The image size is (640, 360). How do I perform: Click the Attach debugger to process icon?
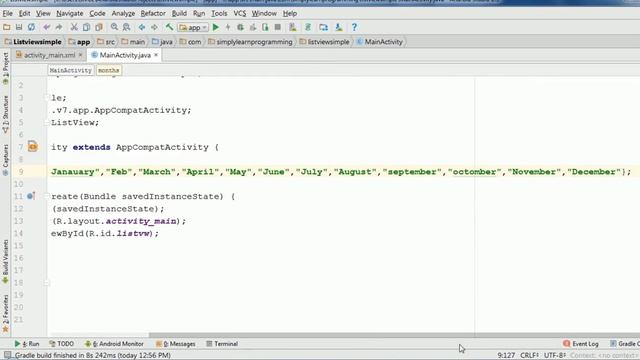pos(265,27)
